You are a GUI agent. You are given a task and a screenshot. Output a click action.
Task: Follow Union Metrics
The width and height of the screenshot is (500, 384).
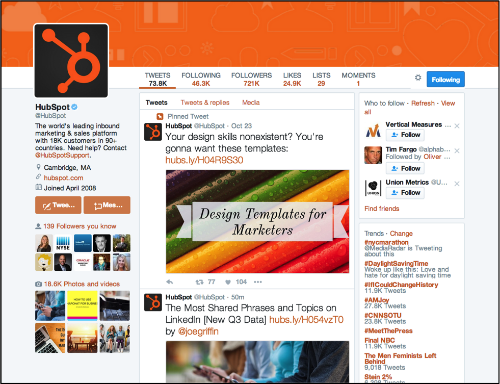coord(405,193)
